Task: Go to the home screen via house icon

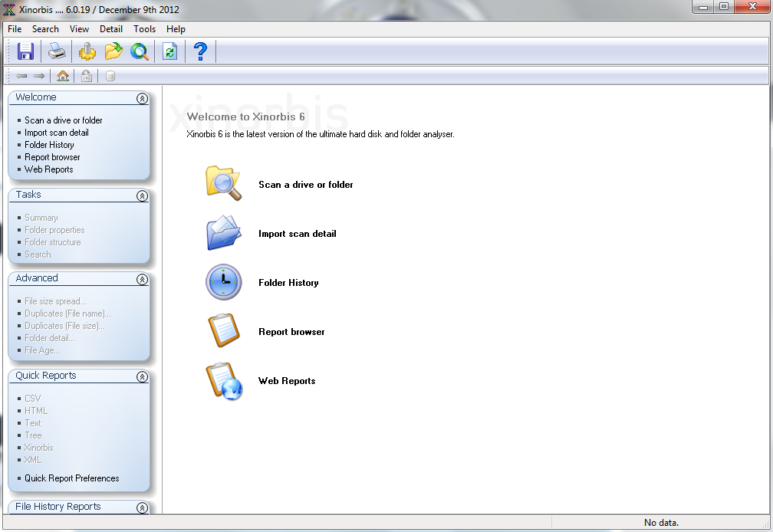Action: point(63,76)
